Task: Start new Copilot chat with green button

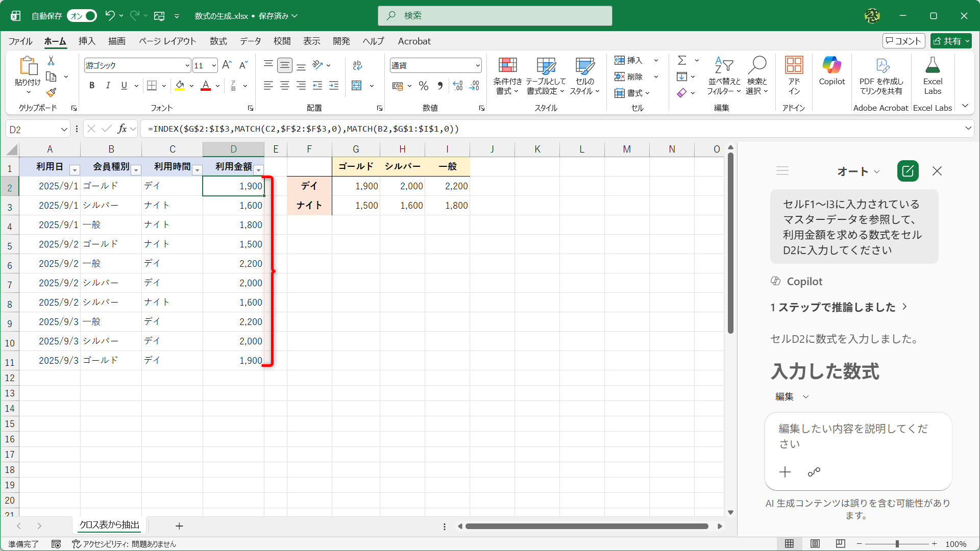Action: tap(908, 171)
